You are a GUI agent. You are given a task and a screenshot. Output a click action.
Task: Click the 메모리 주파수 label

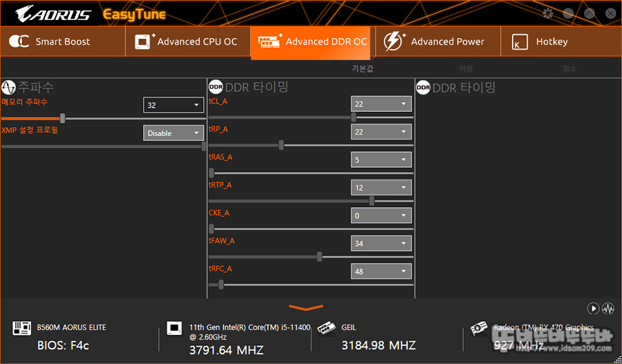[25, 102]
